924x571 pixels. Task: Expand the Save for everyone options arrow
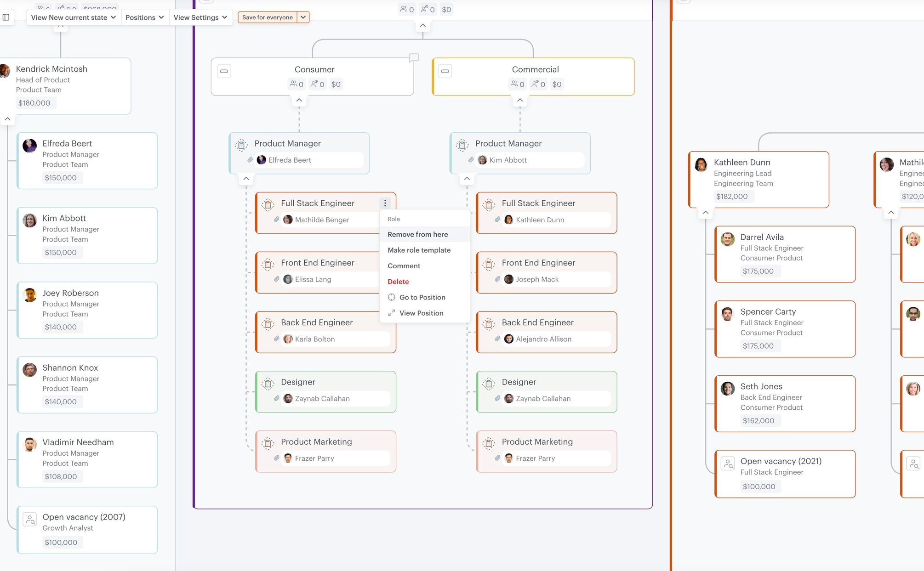tap(303, 17)
